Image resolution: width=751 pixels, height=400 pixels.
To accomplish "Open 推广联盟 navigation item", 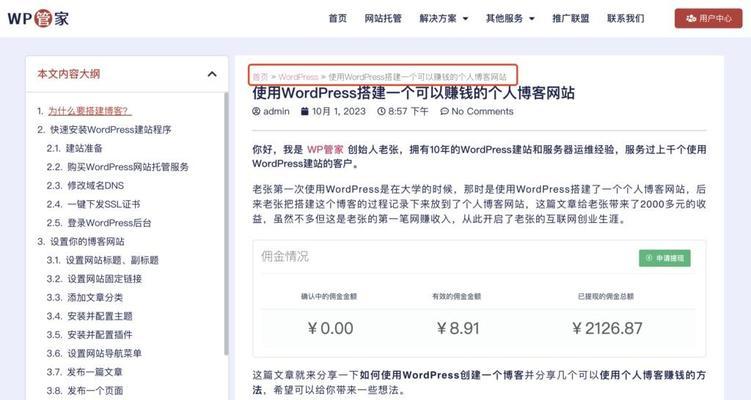I will coord(570,18).
